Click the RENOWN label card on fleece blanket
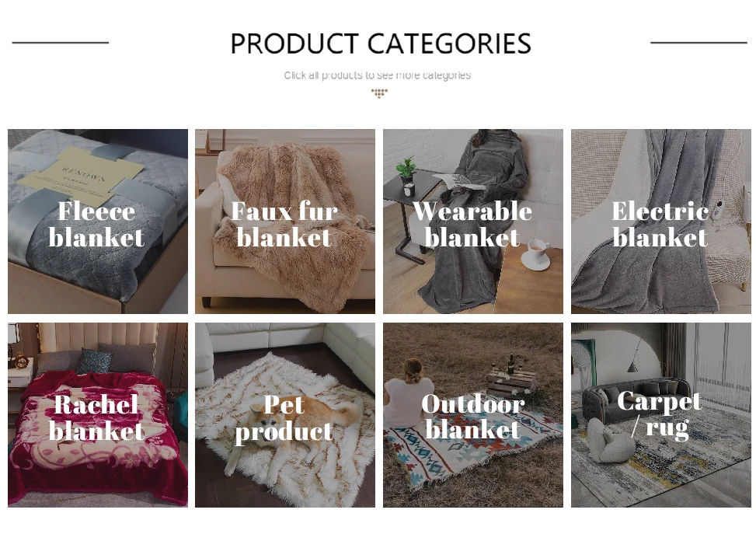The image size is (756, 548). [x=81, y=176]
